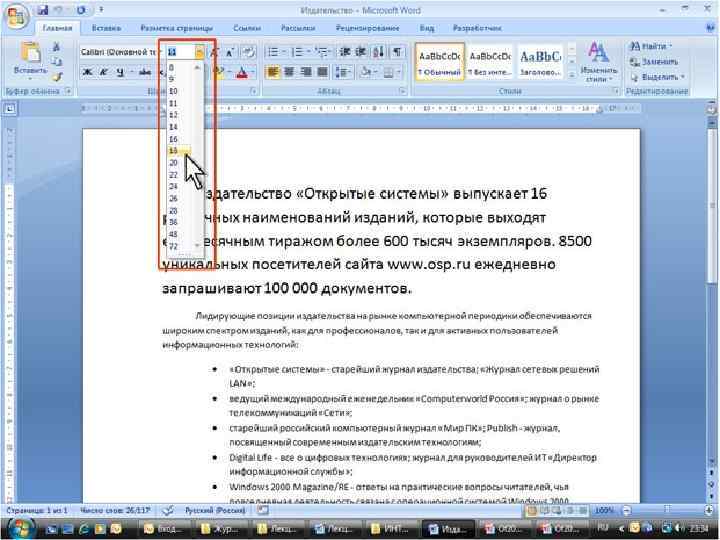Switch to Рецензирование tab
The height and width of the screenshot is (540, 720).
coord(367,28)
